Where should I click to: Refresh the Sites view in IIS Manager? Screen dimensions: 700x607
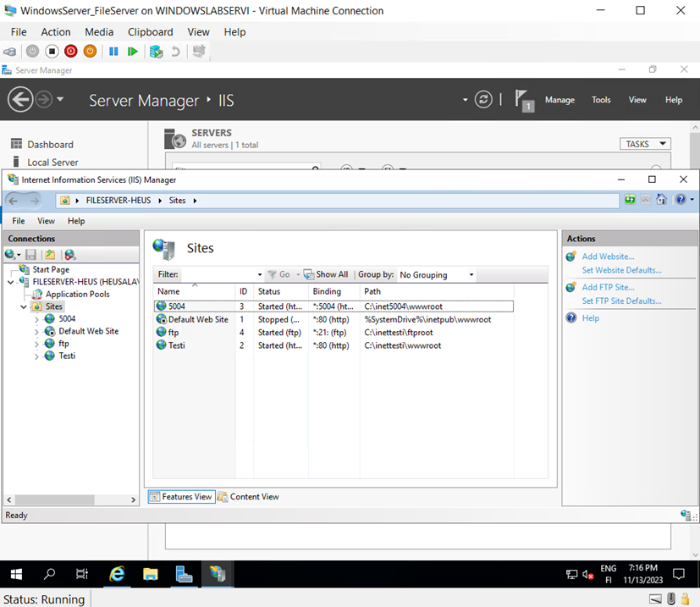(x=630, y=200)
